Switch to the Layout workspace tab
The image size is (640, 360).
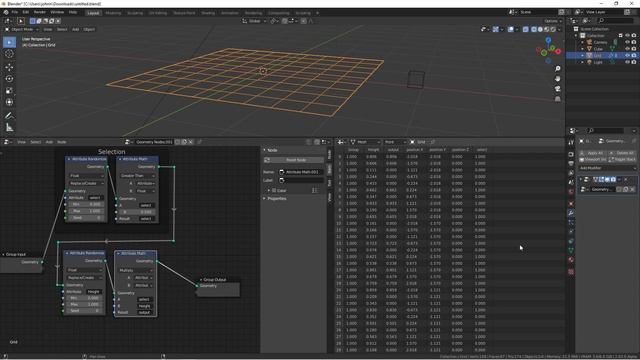click(93, 13)
